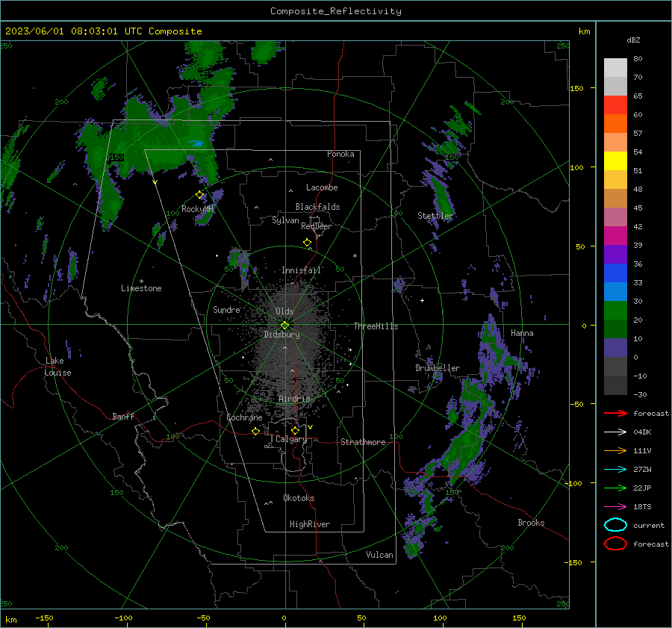Click the Vulcan city label
The height and width of the screenshot is (628, 672).
[x=379, y=555]
